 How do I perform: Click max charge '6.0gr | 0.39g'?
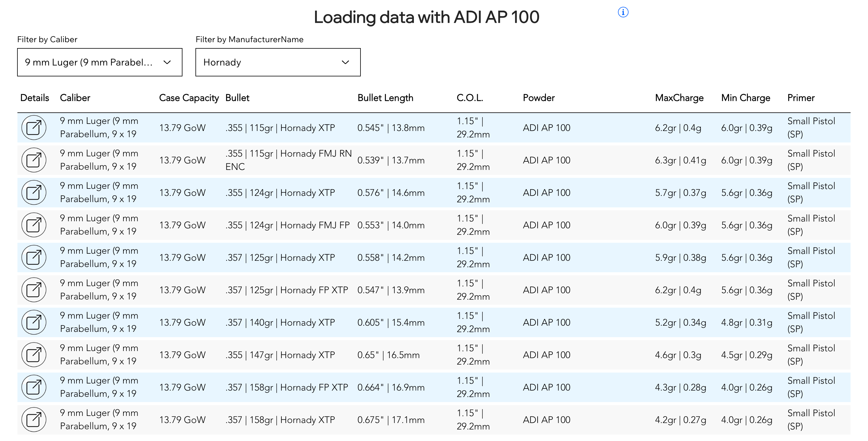[x=681, y=225]
